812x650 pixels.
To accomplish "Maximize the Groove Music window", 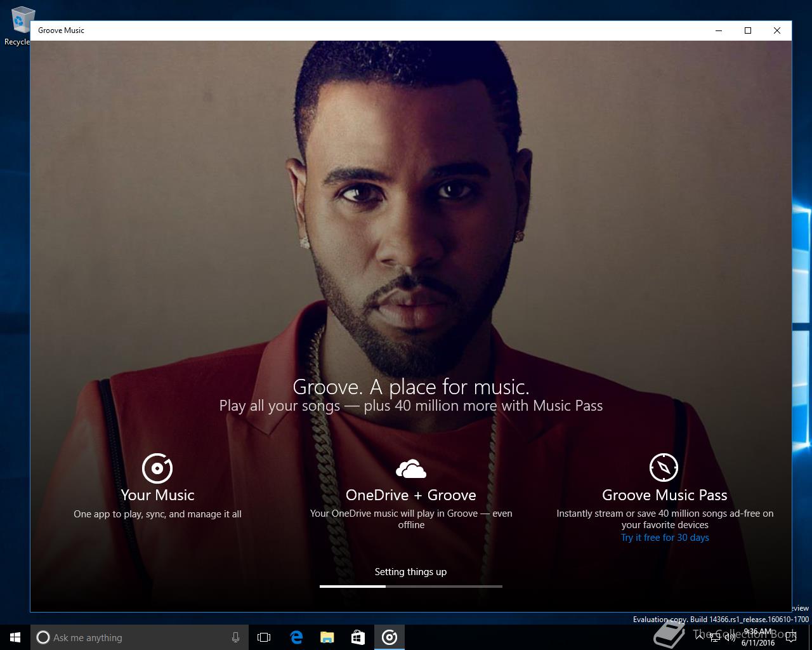I will coord(748,30).
